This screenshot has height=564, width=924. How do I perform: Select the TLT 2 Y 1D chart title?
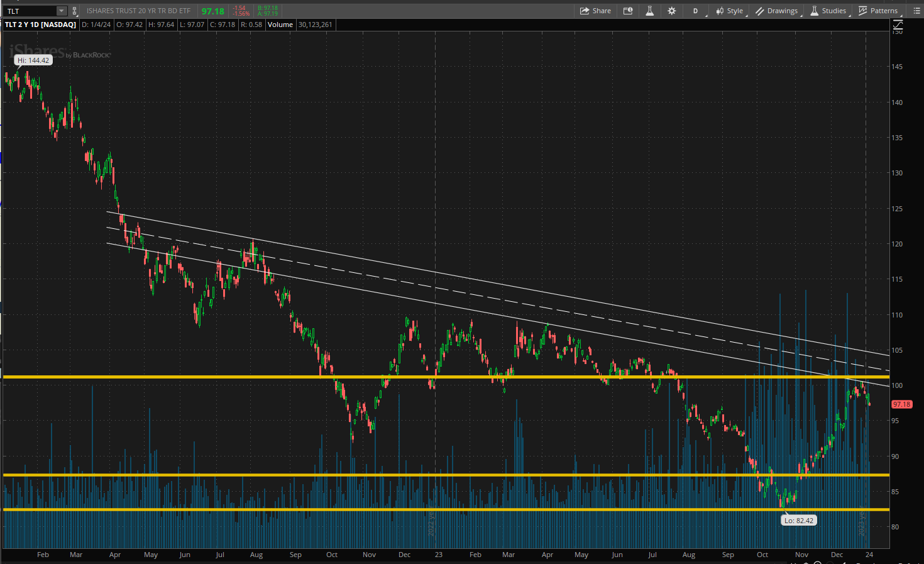coord(40,25)
